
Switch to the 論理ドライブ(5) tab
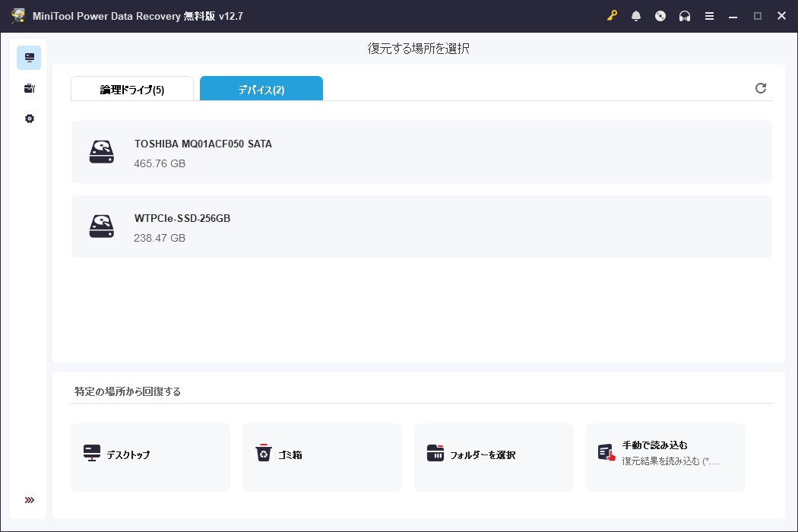point(132,90)
